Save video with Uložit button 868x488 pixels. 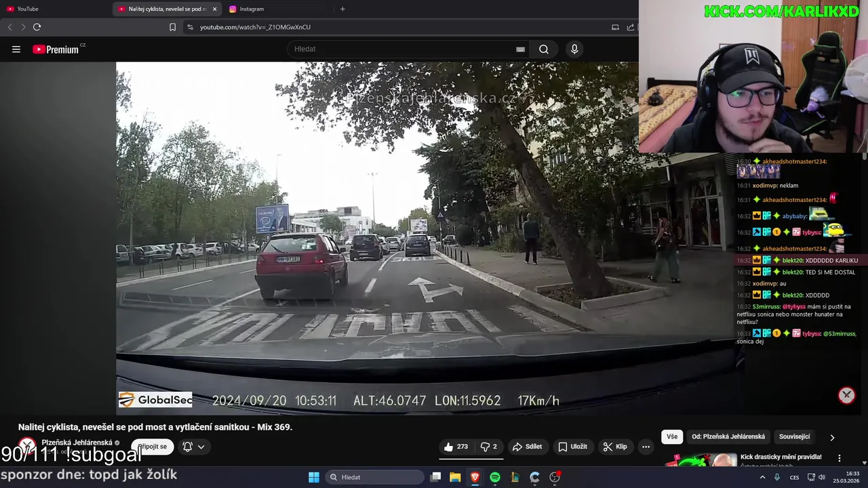point(573,447)
